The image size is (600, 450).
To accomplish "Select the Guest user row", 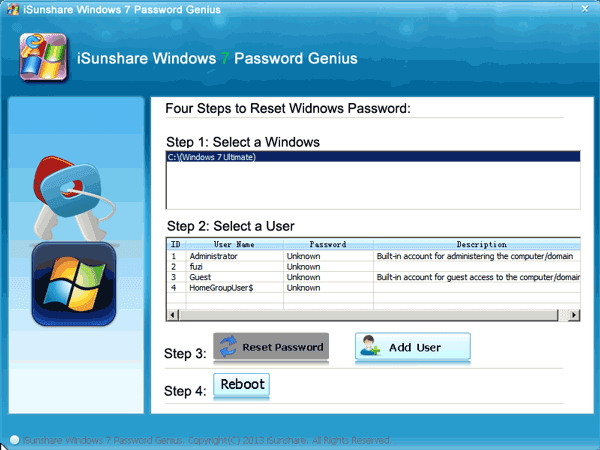I will pos(373,277).
